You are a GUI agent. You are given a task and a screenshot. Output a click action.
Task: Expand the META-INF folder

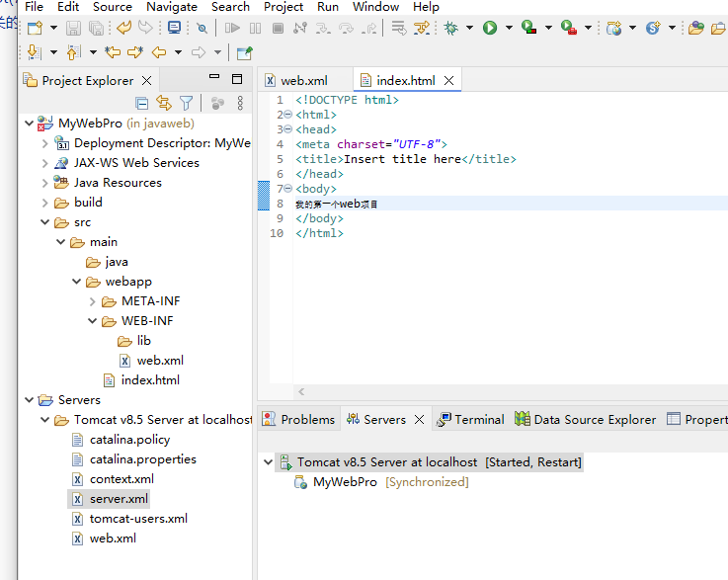pyautogui.click(x=92, y=301)
